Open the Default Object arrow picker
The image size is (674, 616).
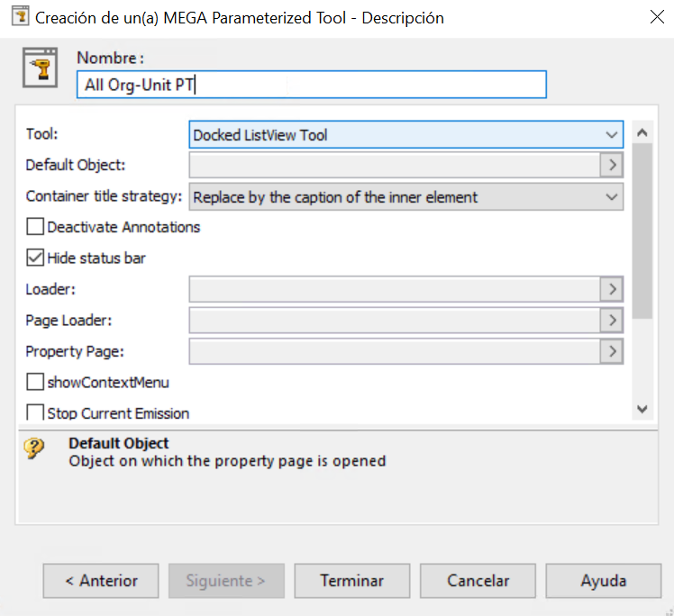click(x=612, y=165)
